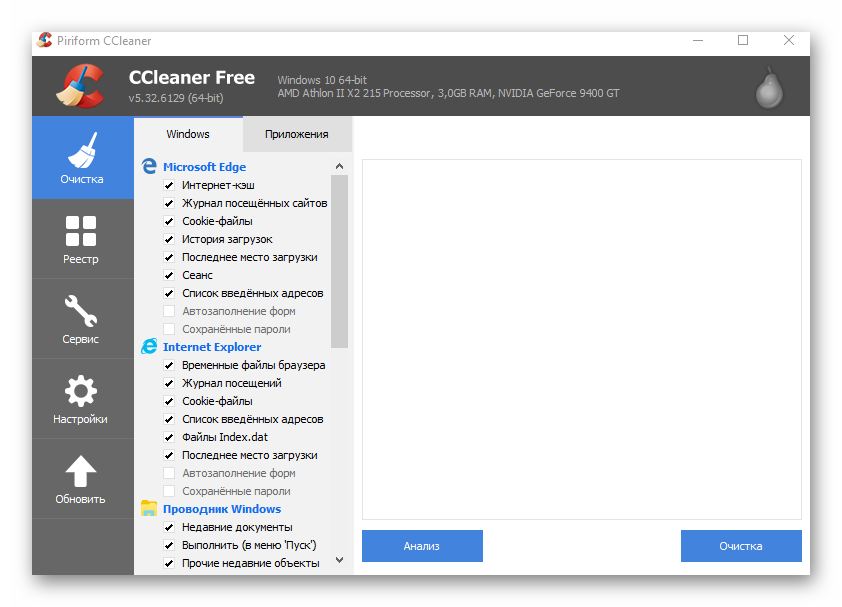This screenshot has width=842, height=607.
Task: Click the pear icon in header
Action: coord(770,88)
